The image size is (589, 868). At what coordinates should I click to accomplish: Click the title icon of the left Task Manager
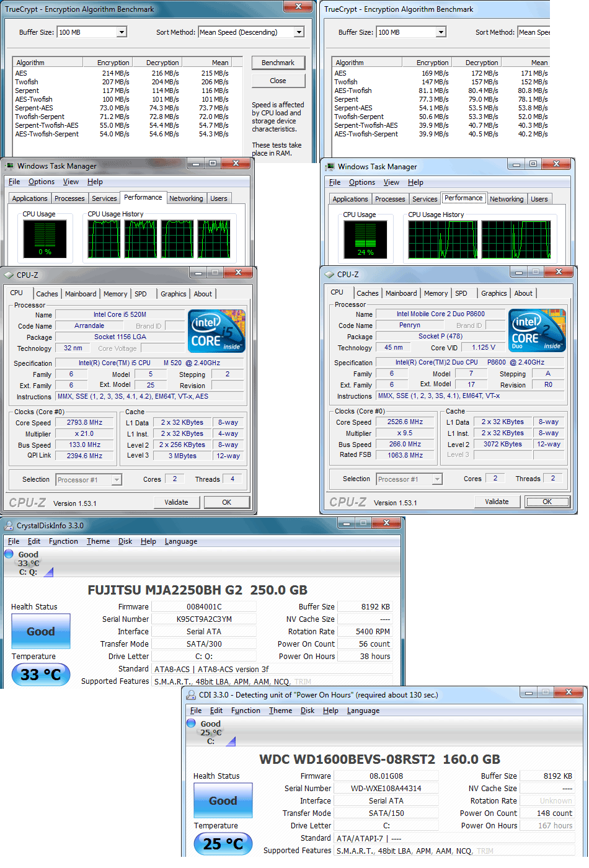[x=9, y=166]
